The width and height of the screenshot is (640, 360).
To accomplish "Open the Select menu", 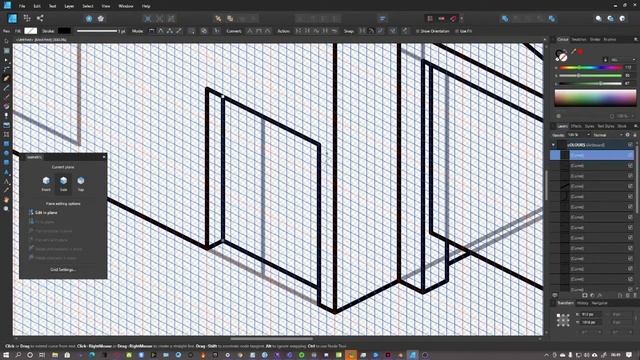I will [x=88, y=6].
